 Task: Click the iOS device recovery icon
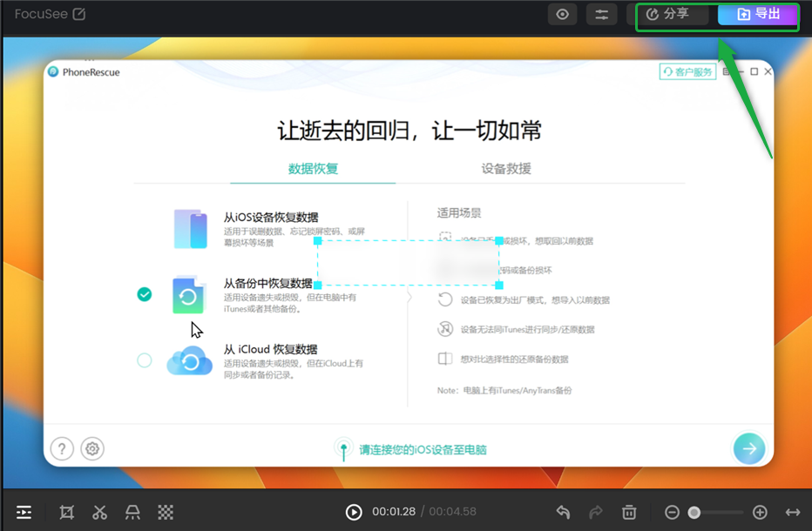click(x=190, y=229)
